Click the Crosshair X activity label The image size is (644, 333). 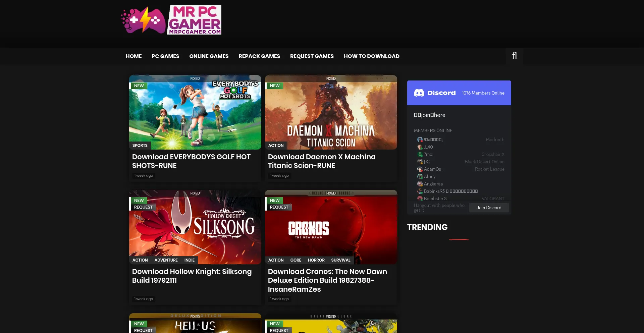click(493, 155)
